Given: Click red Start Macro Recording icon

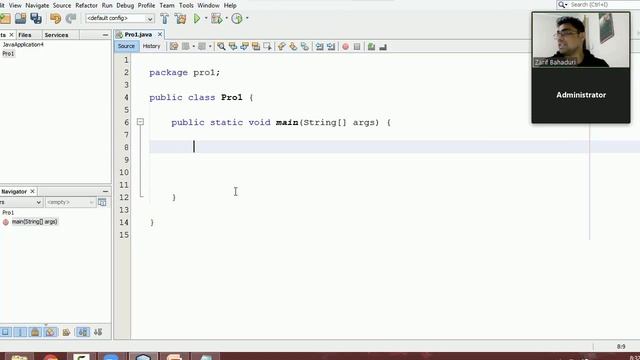Looking at the screenshot, I should (345, 47).
